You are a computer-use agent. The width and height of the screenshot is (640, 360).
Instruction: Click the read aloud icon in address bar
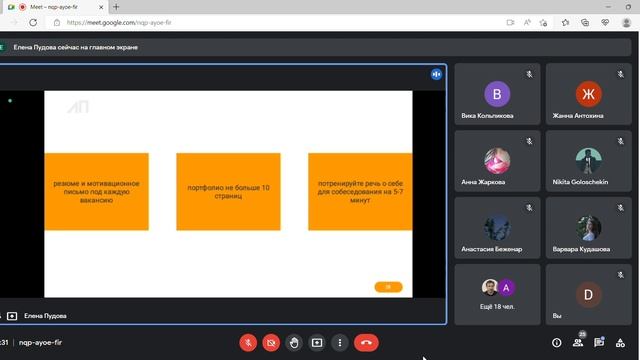point(527,22)
